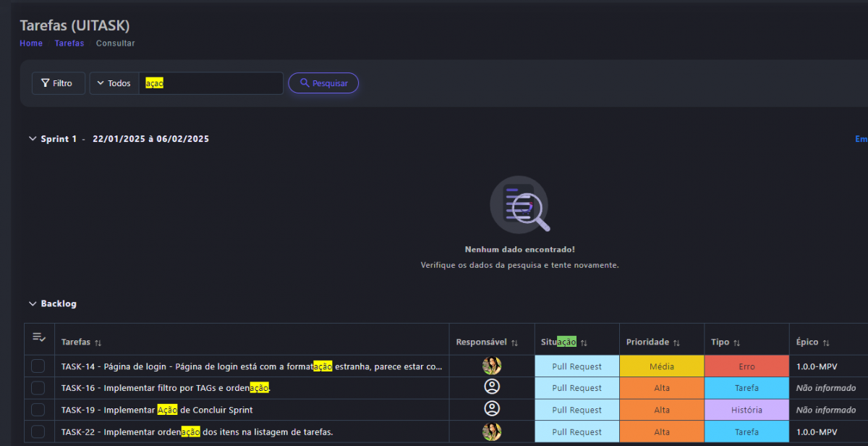Click the TASK-16 unassigned user icon

(492, 387)
